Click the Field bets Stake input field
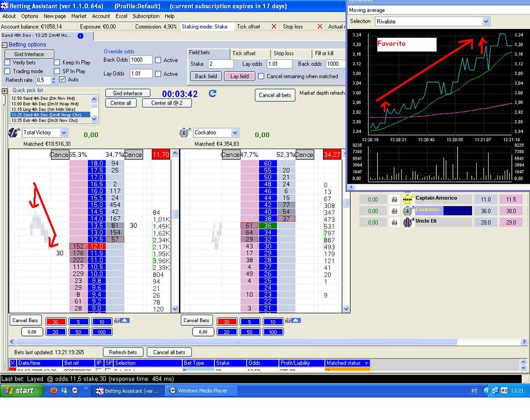530x420 pixels. (220, 64)
